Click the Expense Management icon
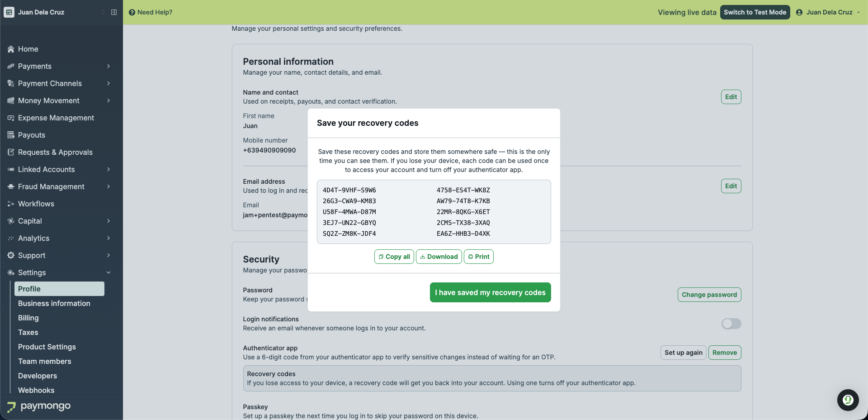 11,118
